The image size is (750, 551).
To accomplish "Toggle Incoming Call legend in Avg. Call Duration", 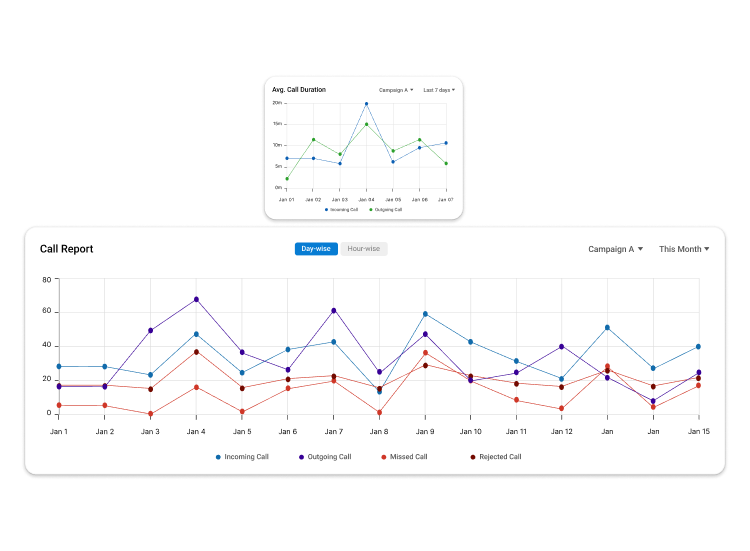I will (343, 210).
